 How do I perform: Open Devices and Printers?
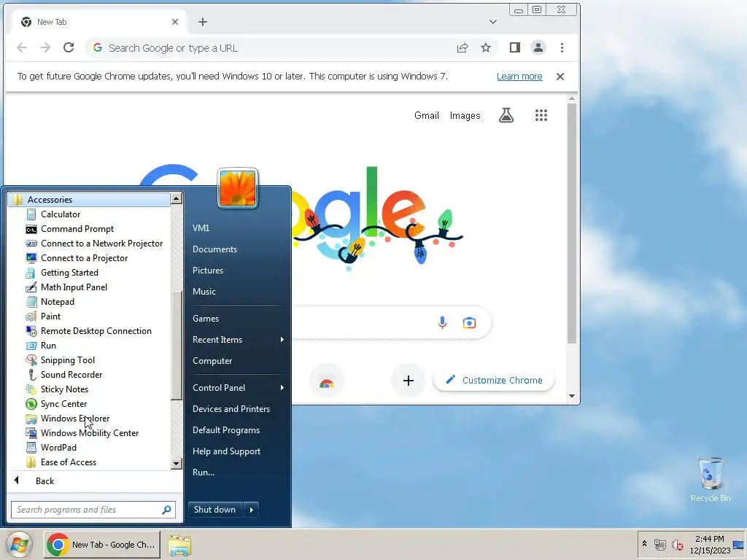point(231,409)
